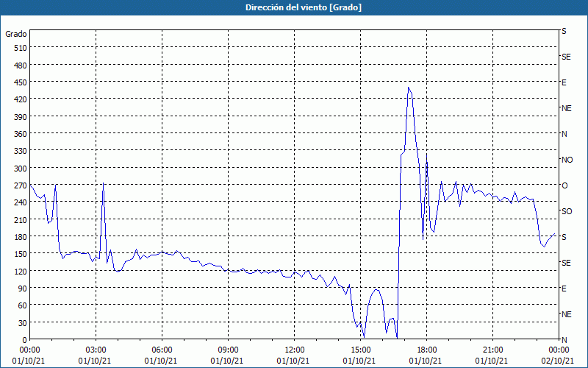Click the 'N' compass label level with 0
This screenshot has height=368, width=588.
564,340
